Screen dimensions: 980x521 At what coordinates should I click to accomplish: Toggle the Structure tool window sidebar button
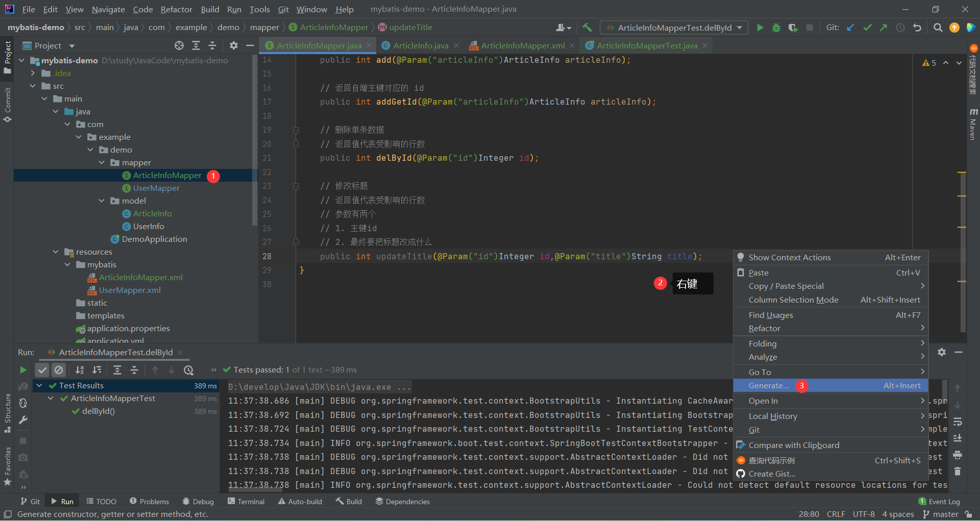pyautogui.click(x=7, y=413)
